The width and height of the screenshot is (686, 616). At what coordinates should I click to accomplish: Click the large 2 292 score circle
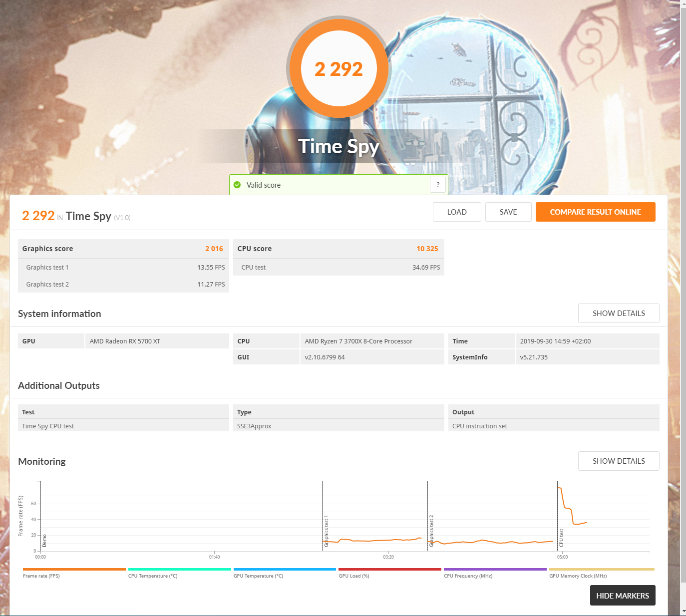(339, 68)
